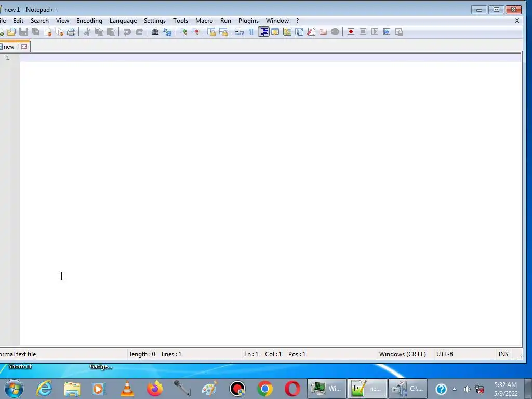The width and height of the screenshot is (532, 399).
Task: Show hidden tray icons arrow
Action: coord(454,389)
